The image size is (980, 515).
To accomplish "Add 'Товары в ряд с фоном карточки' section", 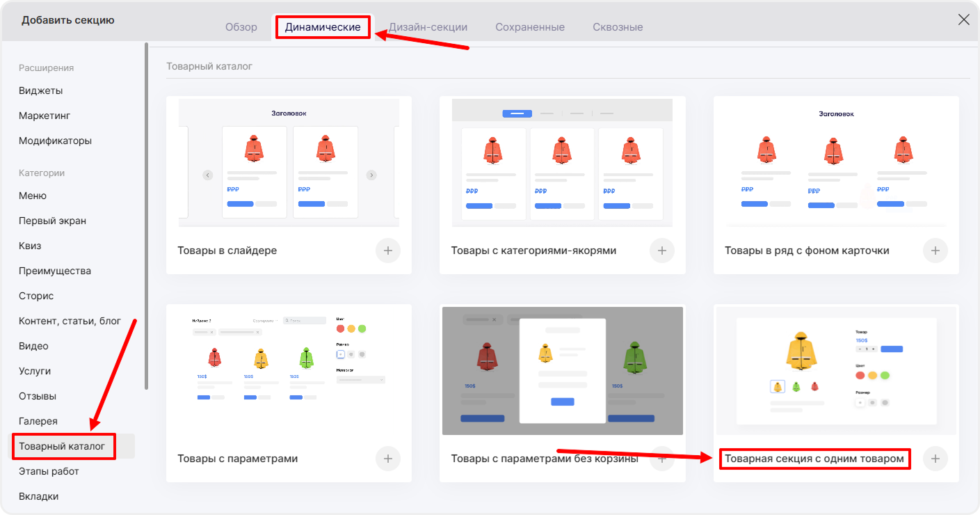I will click(935, 251).
